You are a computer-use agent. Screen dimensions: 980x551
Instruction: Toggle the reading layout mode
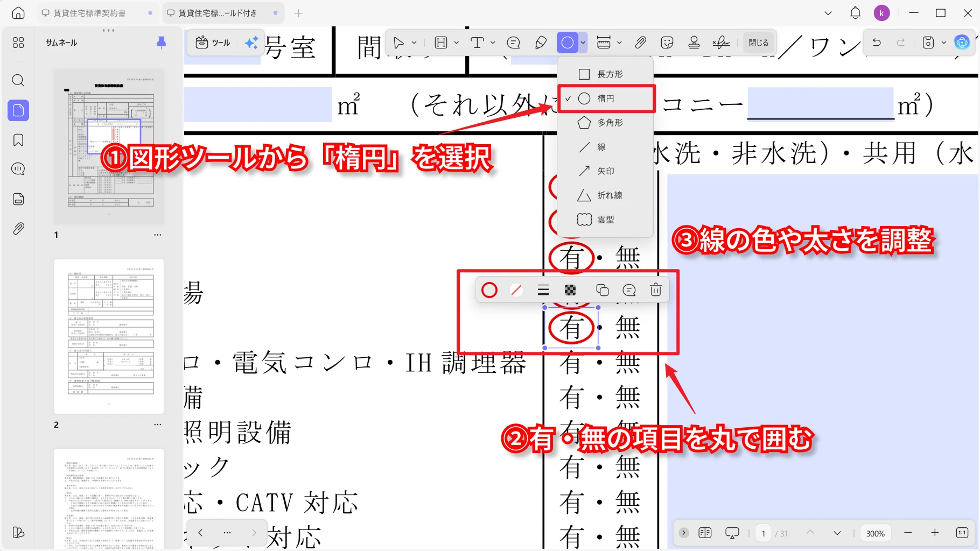[705, 533]
